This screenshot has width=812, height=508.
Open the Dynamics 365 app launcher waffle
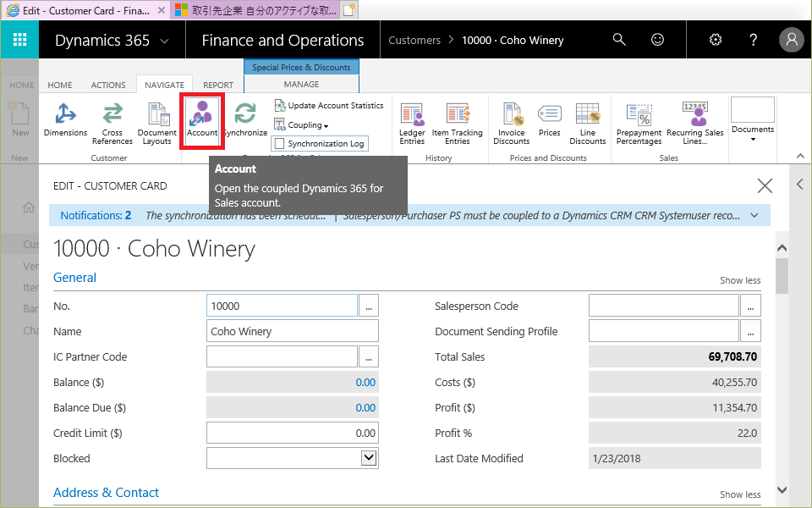(19, 40)
